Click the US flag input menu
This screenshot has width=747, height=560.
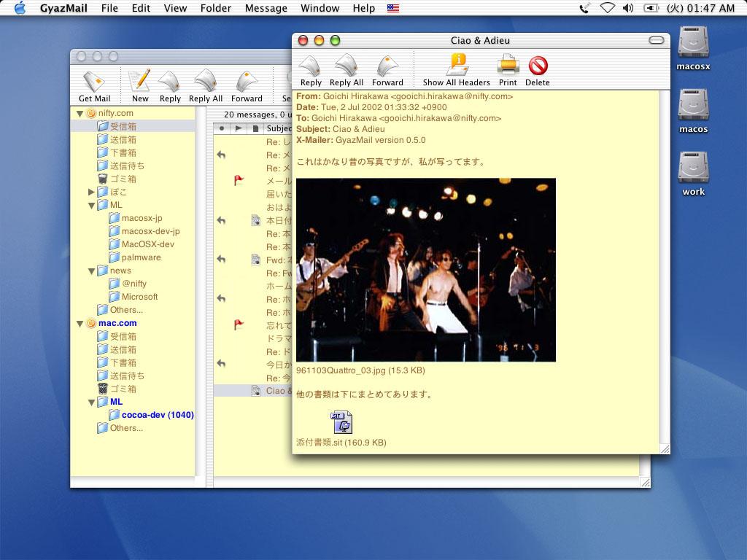click(x=393, y=8)
